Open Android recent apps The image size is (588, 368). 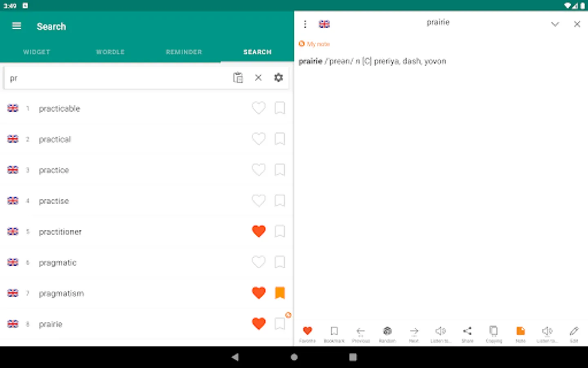353,357
